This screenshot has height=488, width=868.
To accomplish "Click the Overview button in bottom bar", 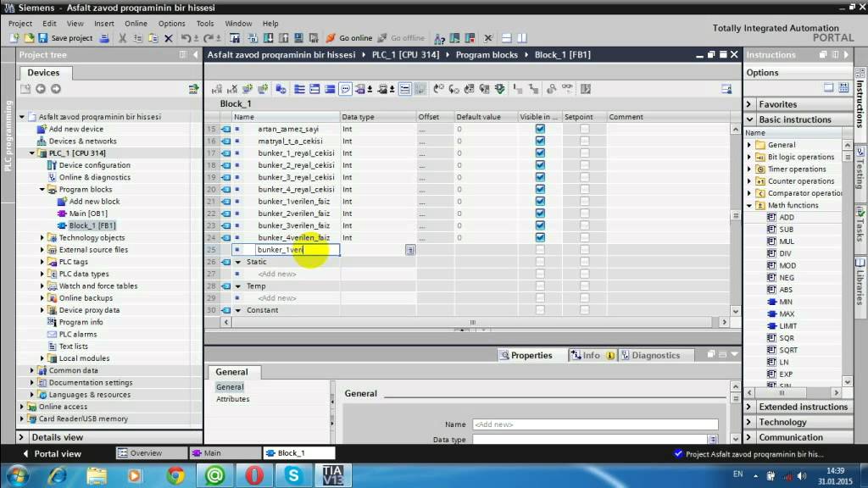I will 151,453.
